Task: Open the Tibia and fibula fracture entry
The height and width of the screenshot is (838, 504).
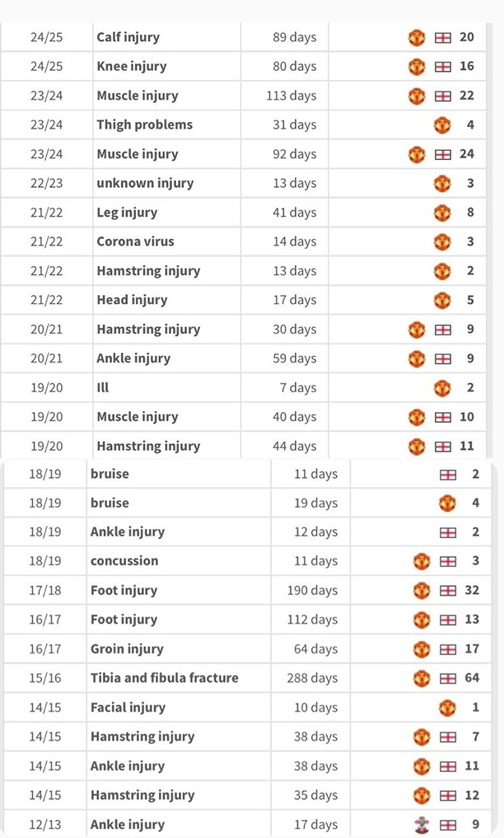Action: coord(164,678)
